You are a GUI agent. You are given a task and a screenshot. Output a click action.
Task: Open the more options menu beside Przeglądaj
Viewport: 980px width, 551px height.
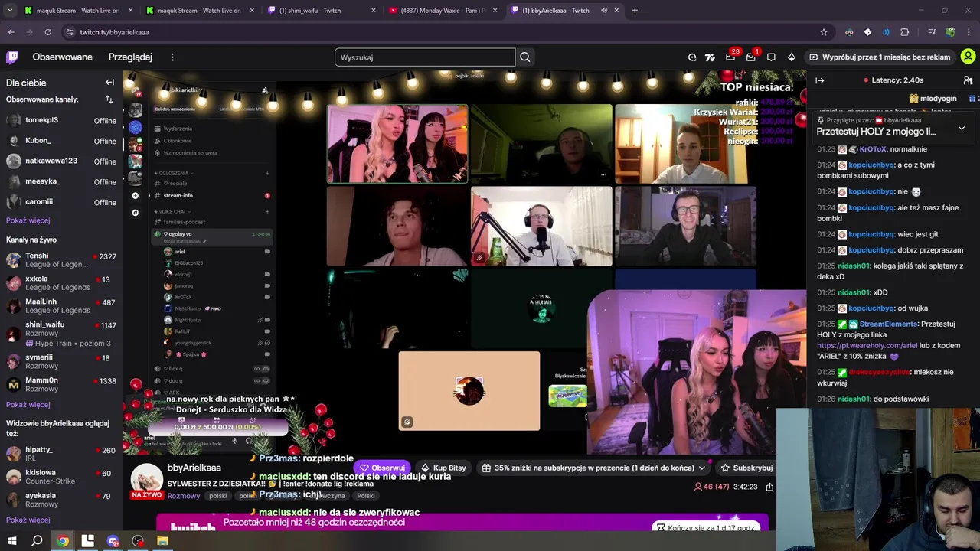(172, 57)
